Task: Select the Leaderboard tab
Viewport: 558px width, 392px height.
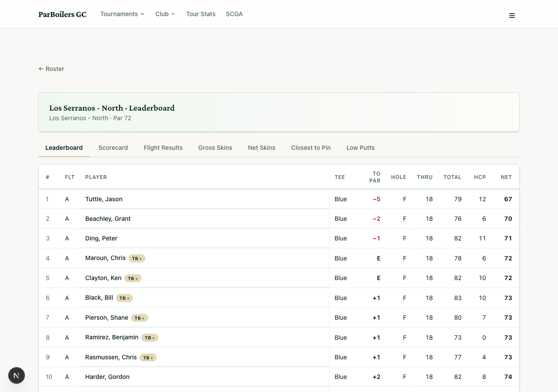Action: [x=64, y=148]
